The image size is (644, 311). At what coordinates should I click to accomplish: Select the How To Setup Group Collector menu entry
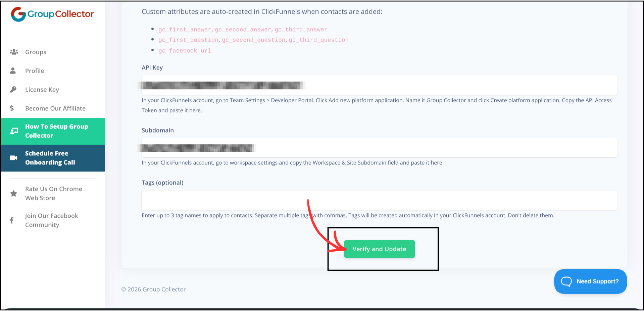(x=56, y=131)
